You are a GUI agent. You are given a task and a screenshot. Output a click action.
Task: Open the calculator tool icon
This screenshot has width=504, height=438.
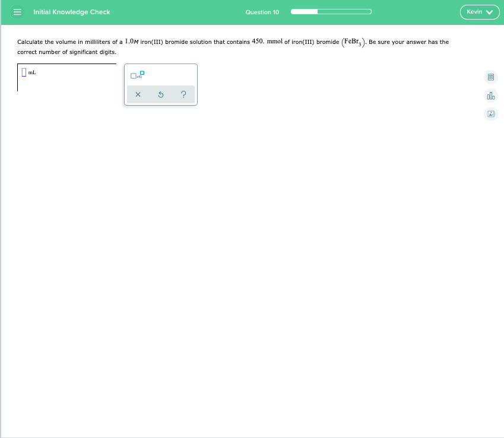point(490,77)
